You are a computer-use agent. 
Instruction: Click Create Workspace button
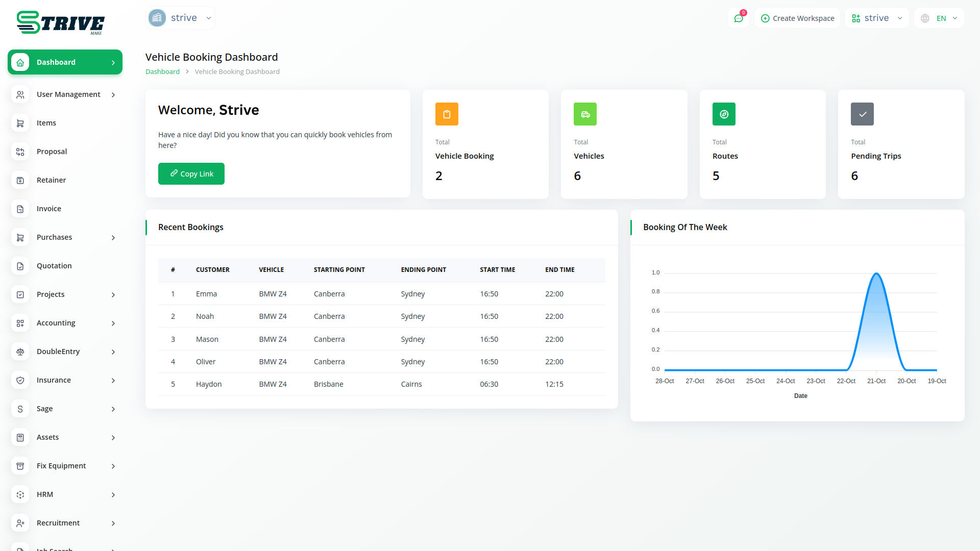(x=797, y=18)
